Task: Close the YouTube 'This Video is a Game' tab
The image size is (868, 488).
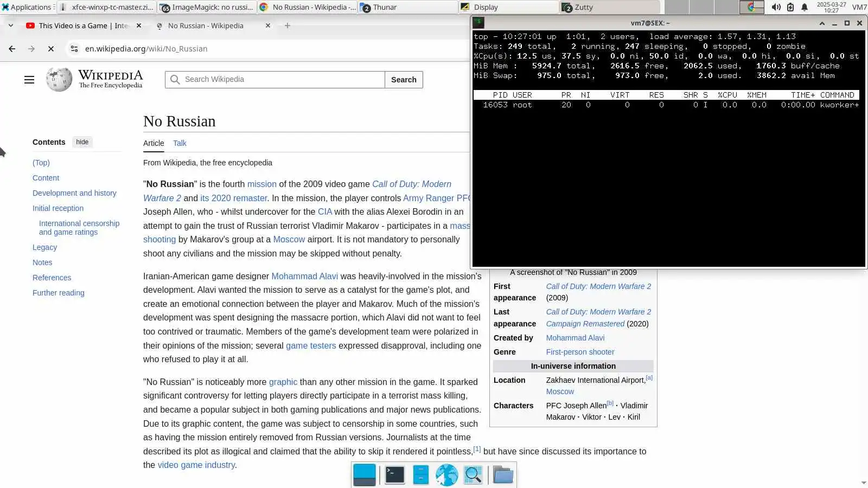Action: point(139,25)
